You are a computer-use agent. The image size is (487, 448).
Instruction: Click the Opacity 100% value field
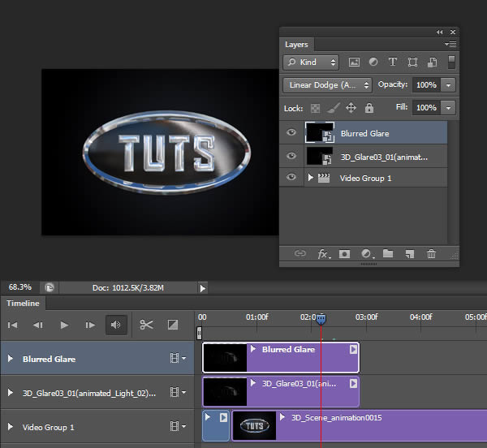426,85
